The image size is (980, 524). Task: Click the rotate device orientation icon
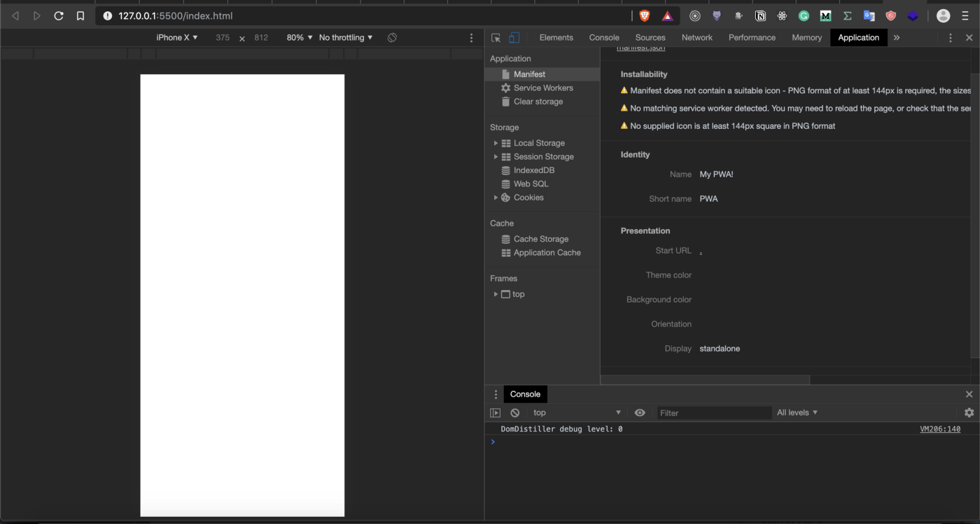point(392,38)
